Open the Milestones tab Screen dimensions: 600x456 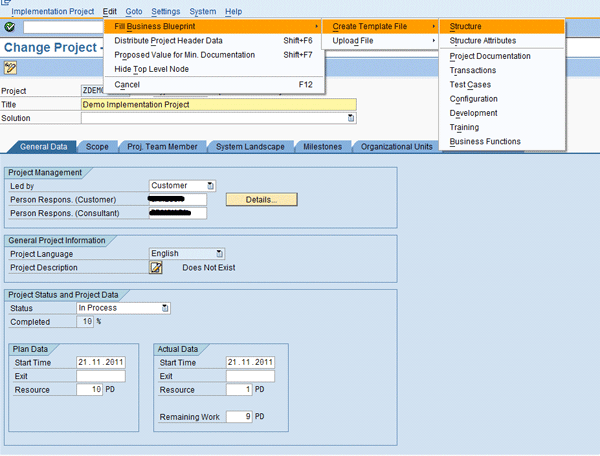point(322,146)
